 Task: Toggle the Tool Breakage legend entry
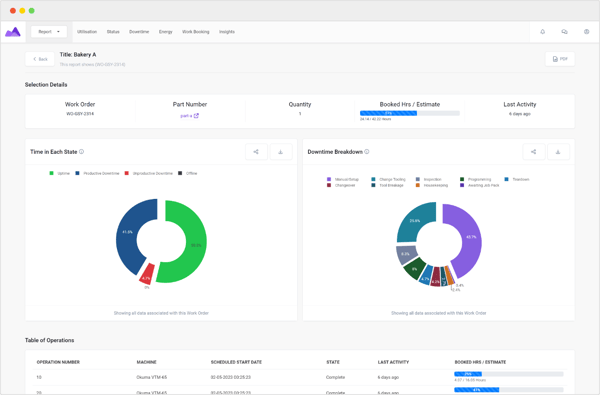coord(387,185)
